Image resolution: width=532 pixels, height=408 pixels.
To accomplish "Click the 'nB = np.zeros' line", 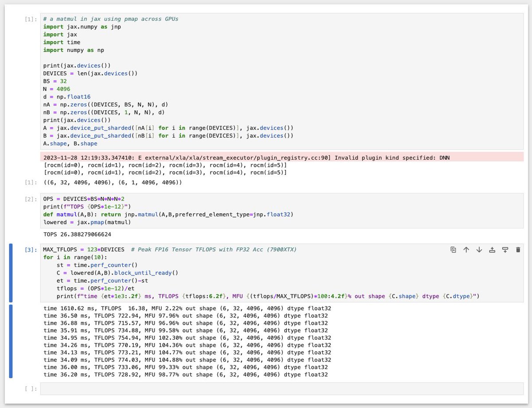I will [x=104, y=112].
